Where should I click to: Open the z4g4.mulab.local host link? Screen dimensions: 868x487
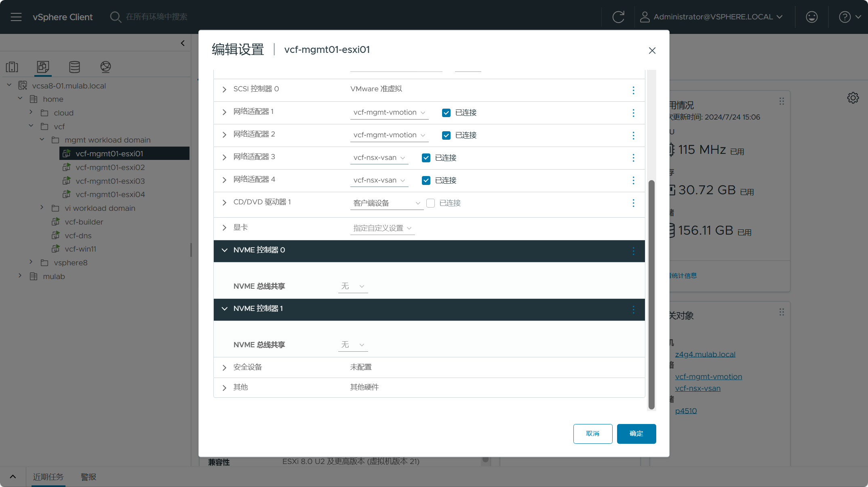tap(705, 354)
